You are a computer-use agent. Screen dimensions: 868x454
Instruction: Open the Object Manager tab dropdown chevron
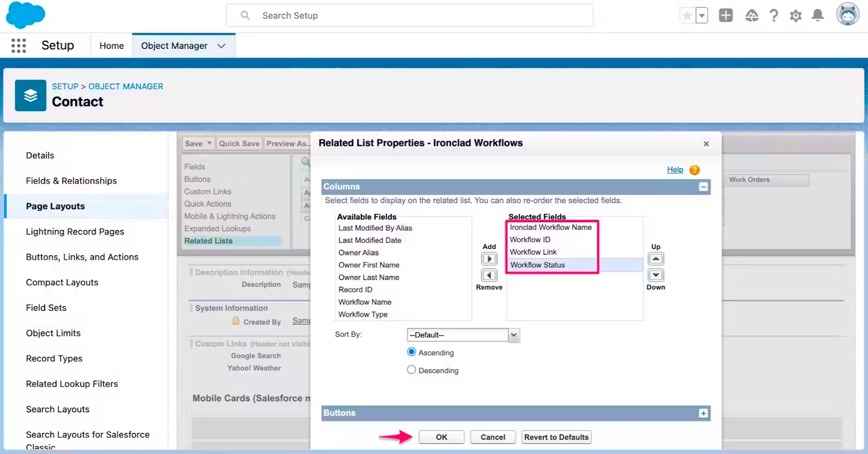pos(221,46)
